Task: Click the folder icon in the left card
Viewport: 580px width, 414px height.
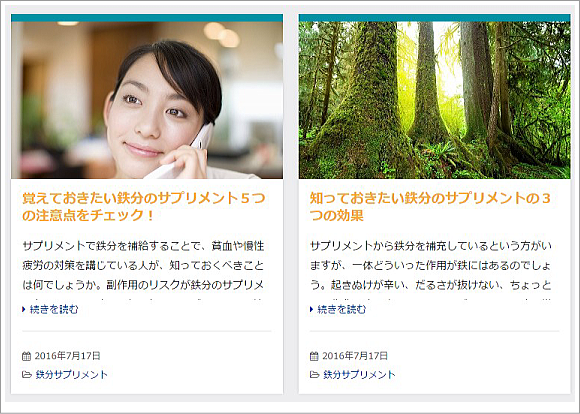Action: pos(27,375)
